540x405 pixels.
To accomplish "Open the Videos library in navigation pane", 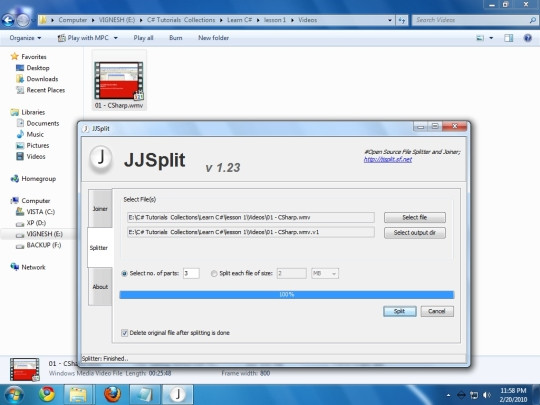I will point(36,156).
